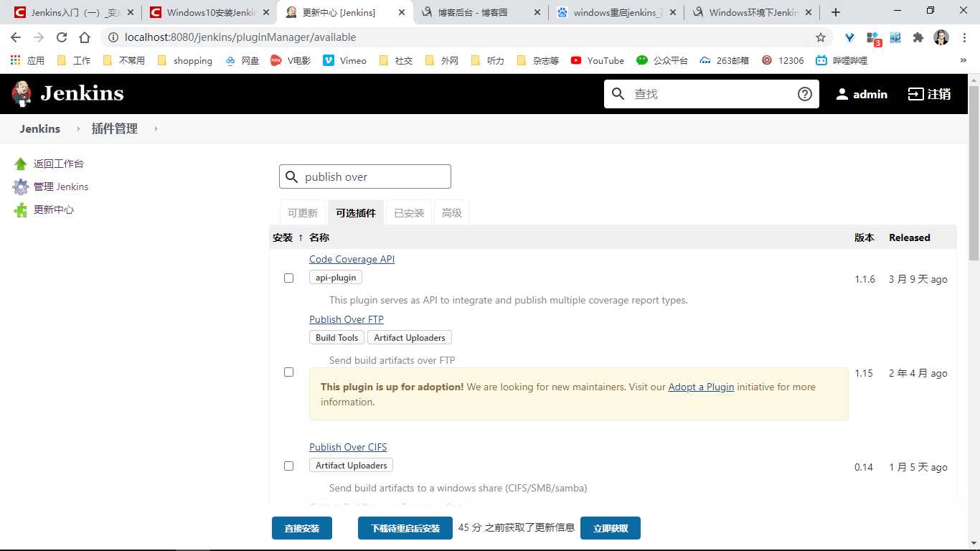Viewport: 980px width, 551px height.
Task: Click the Jenkins 查找 search field
Action: [x=712, y=94]
